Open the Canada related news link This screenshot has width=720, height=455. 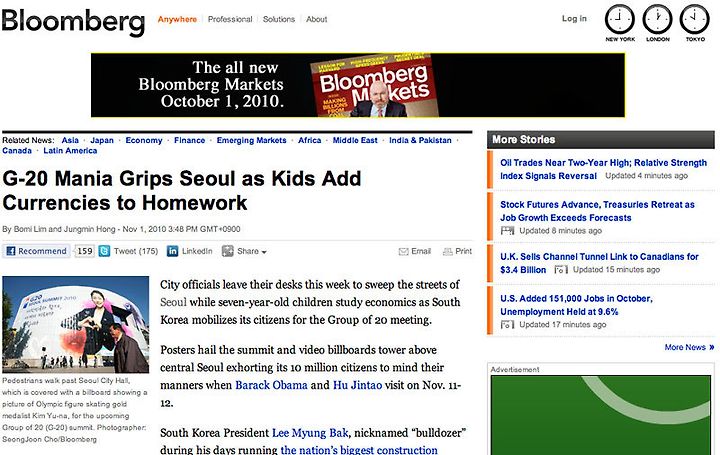pos(17,151)
